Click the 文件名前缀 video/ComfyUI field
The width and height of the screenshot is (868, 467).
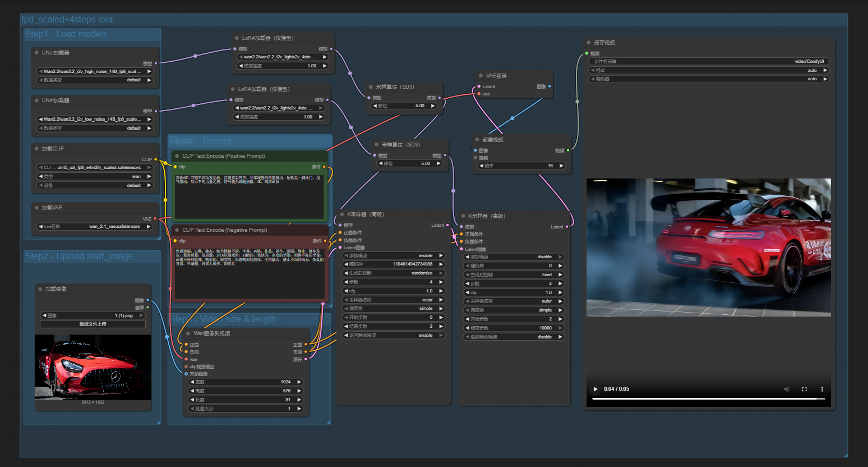709,62
